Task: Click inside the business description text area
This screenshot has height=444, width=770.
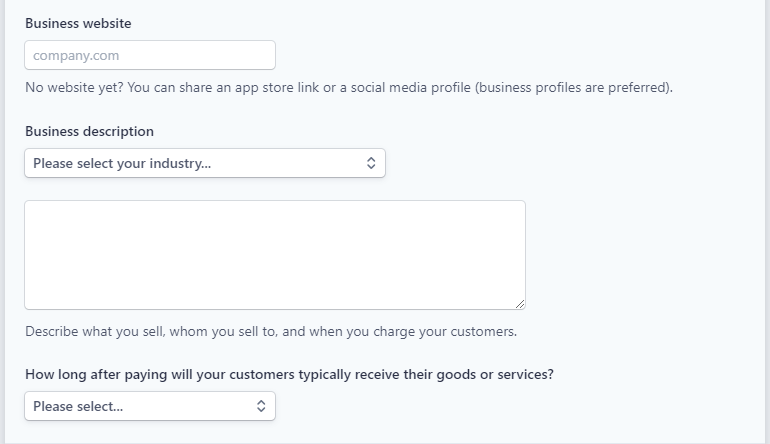Action: [275, 255]
